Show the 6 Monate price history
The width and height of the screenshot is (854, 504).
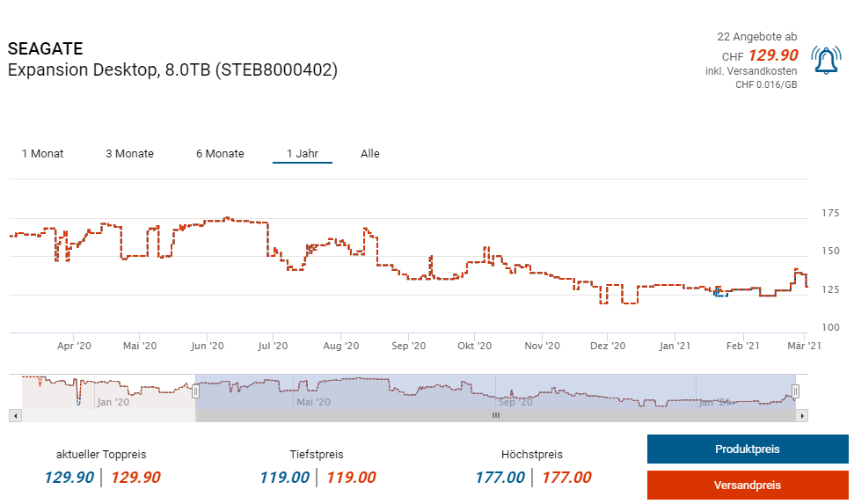pyautogui.click(x=220, y=154)
